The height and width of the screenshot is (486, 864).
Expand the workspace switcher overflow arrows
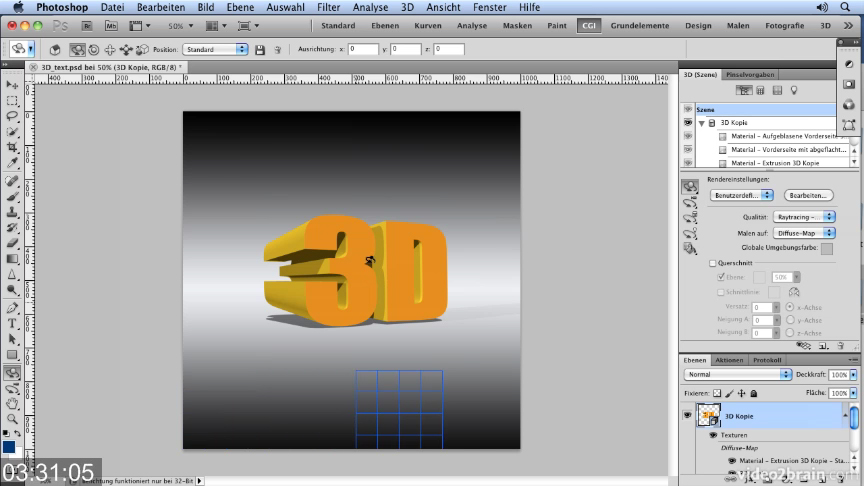[848, 26]
